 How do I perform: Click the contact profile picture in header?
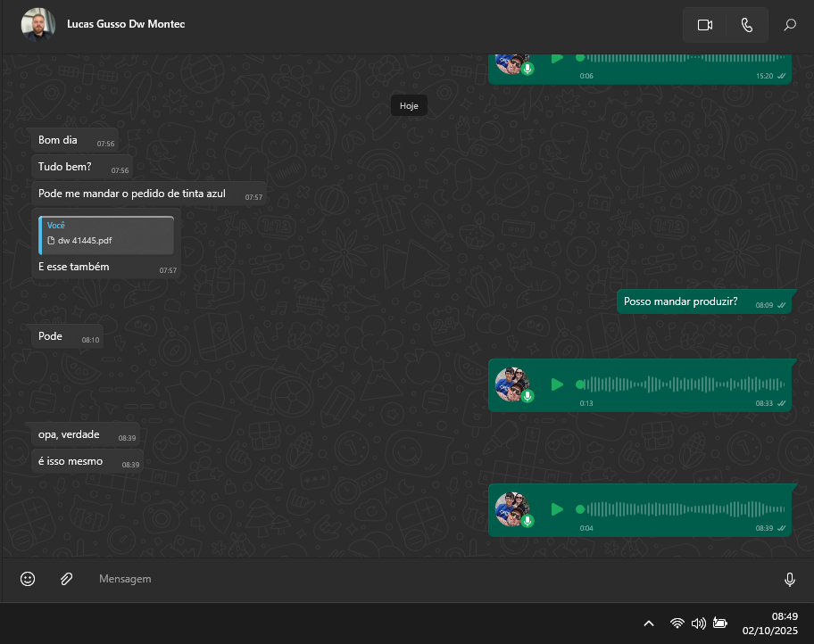click(37, 25)
